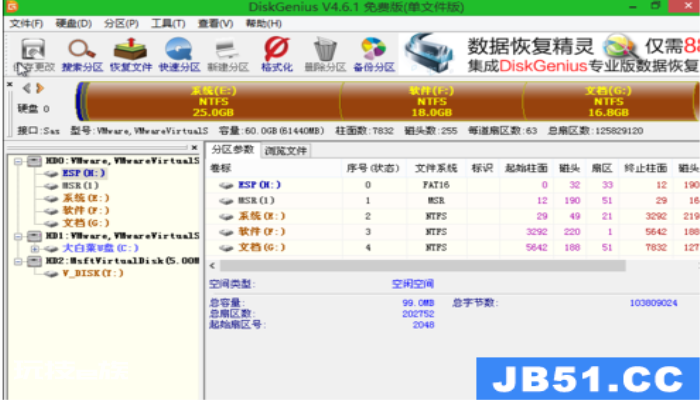Screen dimensions: 700x400
Task: Click the 终止柱面 column header
Action: [x=646, y=169]
